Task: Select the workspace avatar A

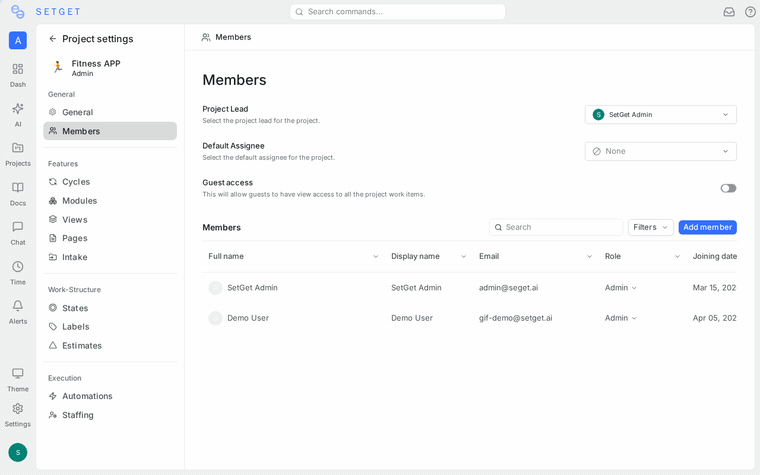Action: click(x=18, y=40)
